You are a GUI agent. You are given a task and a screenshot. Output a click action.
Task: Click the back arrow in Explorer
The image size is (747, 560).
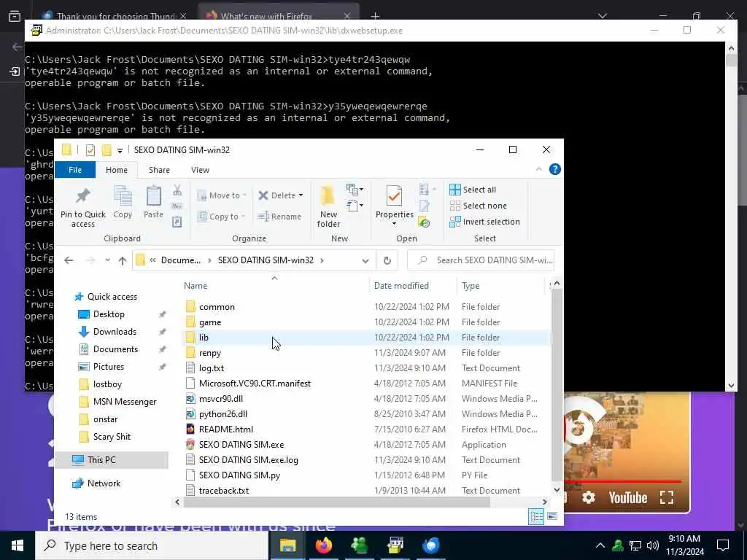coord(69,260)
